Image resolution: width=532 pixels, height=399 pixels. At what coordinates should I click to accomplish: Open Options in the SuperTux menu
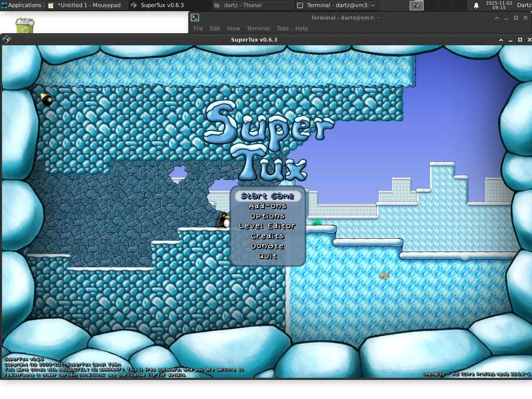[x=268, y=216]
